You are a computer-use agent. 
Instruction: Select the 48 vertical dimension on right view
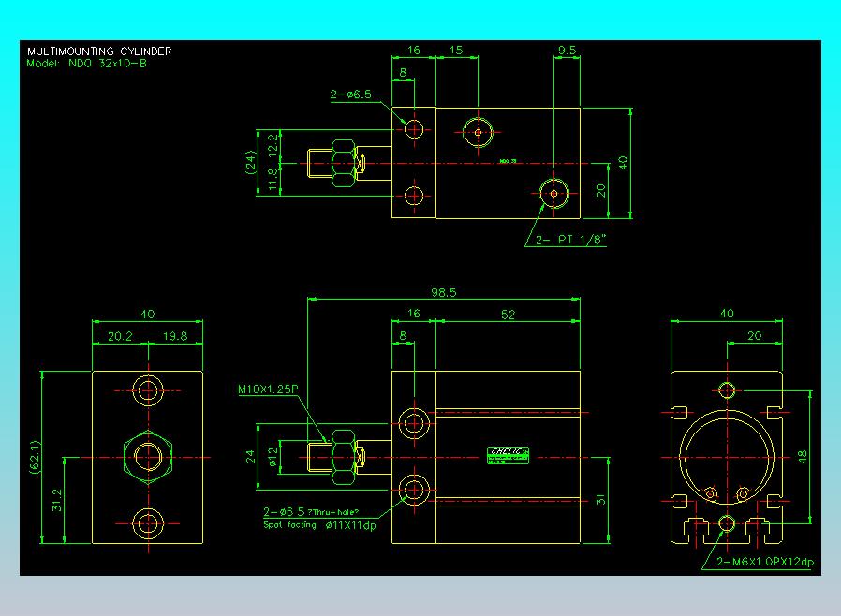point(803,457)
